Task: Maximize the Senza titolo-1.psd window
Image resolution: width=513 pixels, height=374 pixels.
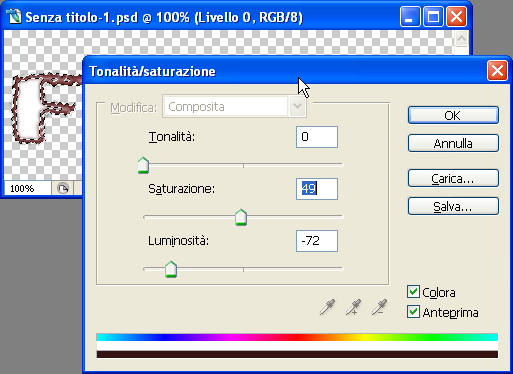Action: pos(433,17)
